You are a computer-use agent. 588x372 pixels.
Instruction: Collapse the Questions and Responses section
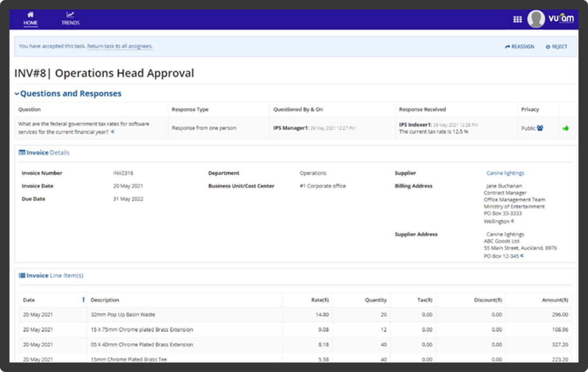tap(17, 93)
